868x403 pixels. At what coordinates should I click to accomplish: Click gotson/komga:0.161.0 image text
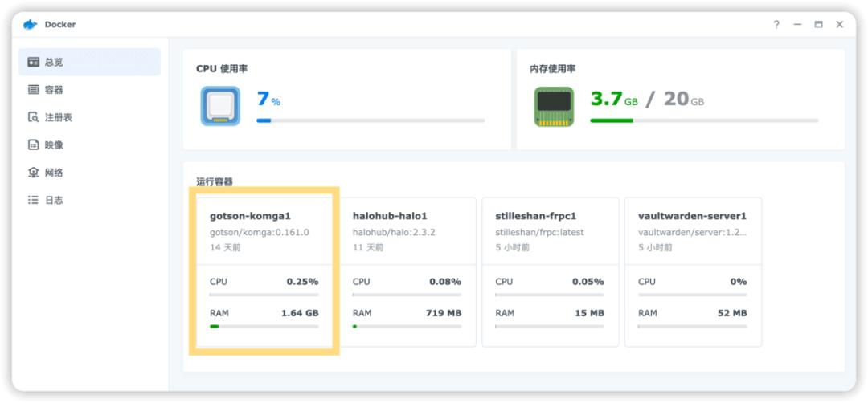coord(259,233)
